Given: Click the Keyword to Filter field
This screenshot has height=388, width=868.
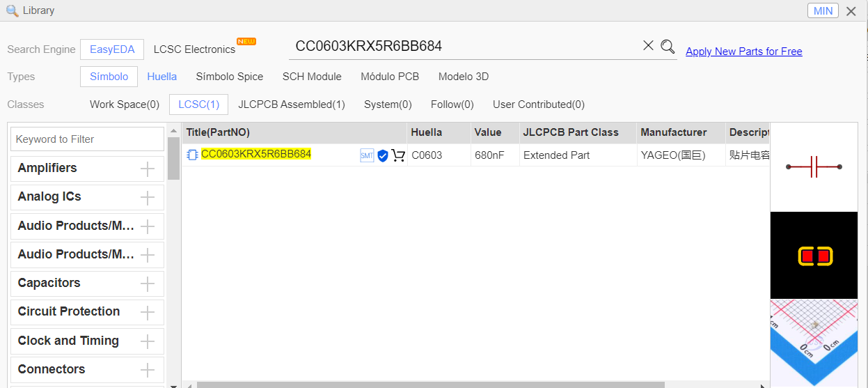Looking at the screenshot, I should tap(87, 139).
